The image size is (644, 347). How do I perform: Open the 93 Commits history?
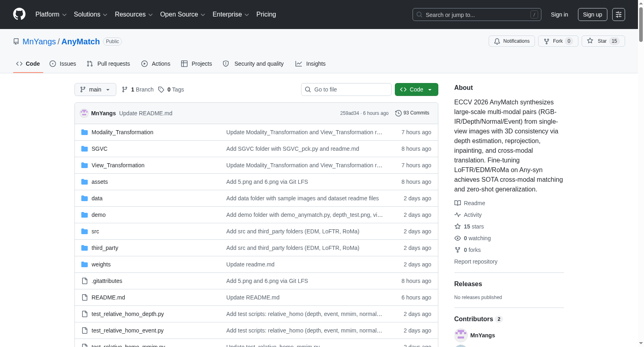412,113
